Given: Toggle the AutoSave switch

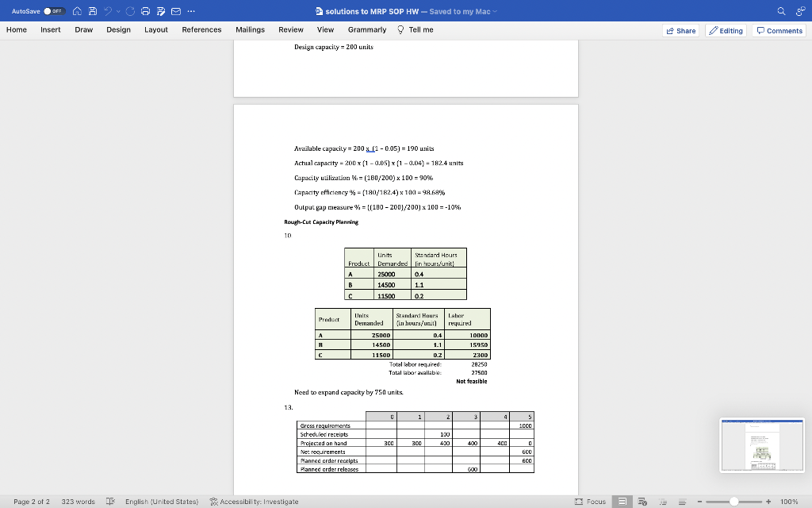Looking at the screenshot, I should 54,11.
